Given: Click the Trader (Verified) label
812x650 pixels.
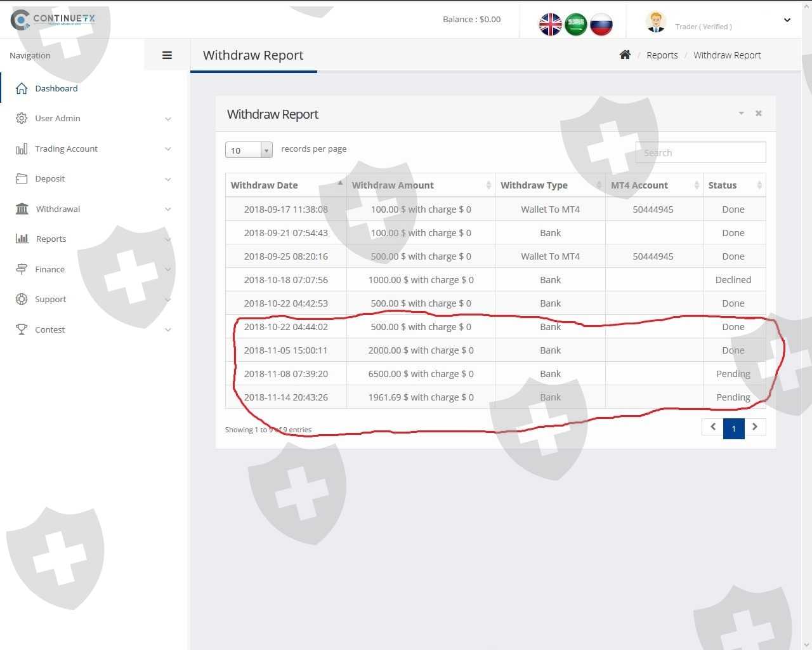Looking at the screenshot, I should click(x=704, y=27).
